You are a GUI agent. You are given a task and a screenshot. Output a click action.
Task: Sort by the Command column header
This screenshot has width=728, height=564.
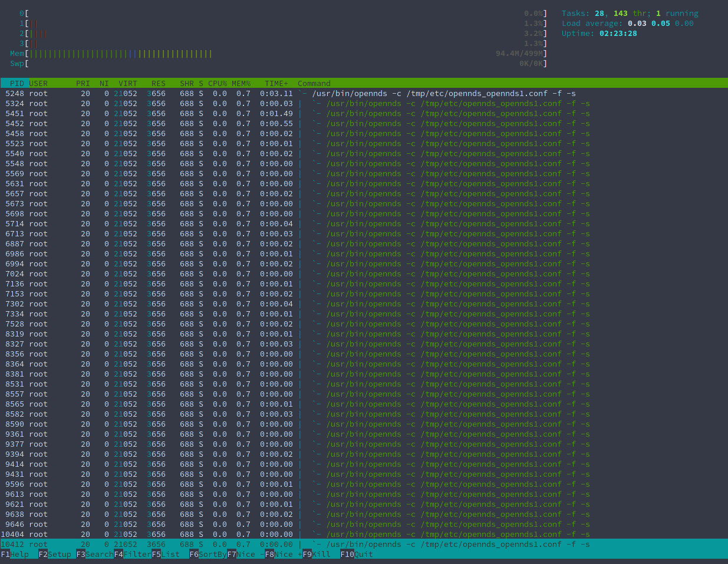click(313, 83)
